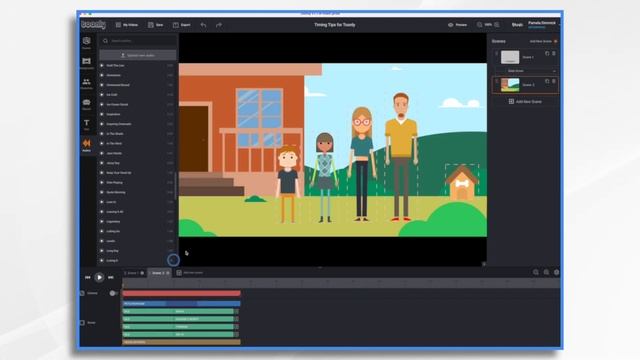Click Upload new audio button
Viewport: 640px width, 360px height.
(x=138, y=55)
